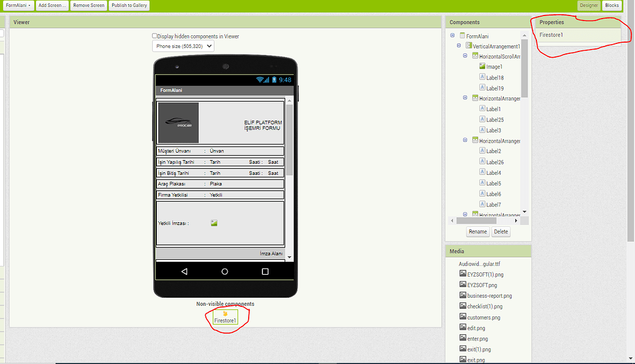Viewport: 635px width, 364px height.
Task: Click the EYZSOFT.png image icon in Media
Action: 462,285
